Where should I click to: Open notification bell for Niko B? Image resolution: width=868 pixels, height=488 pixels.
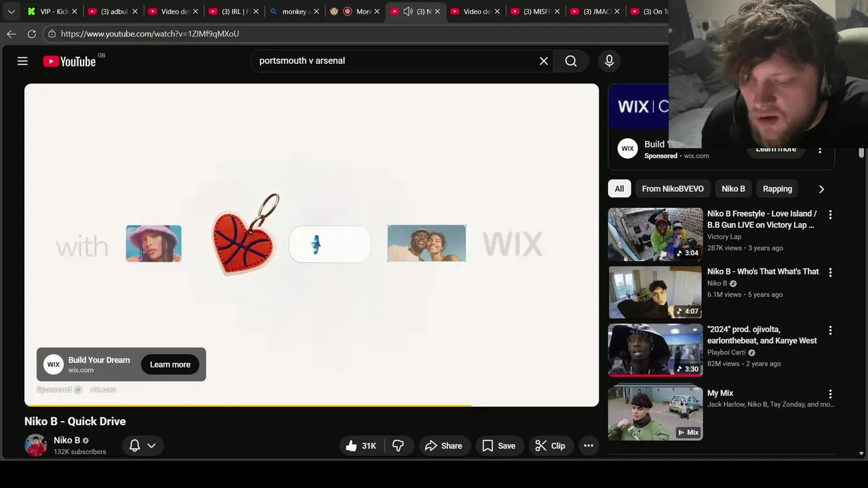pos(134,446)
